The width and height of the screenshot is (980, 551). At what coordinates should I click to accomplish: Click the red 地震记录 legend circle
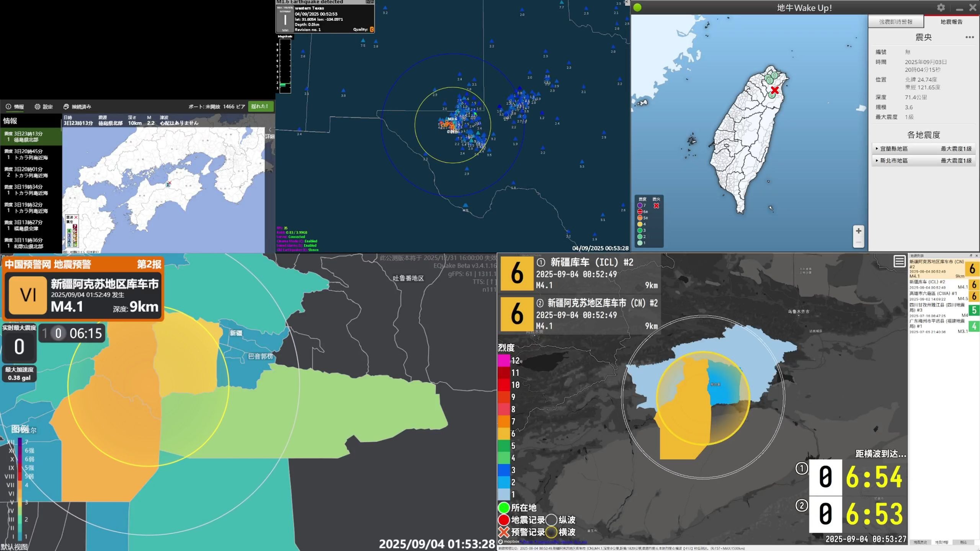[x=504, y=520]
